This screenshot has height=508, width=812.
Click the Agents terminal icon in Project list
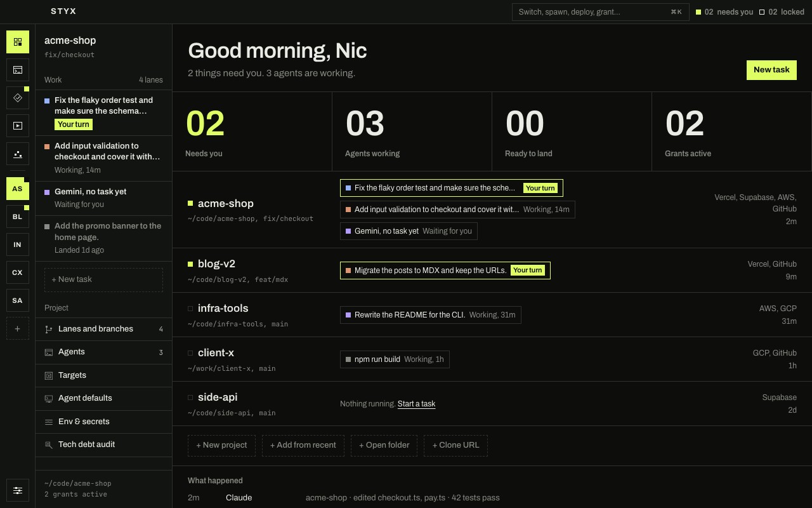point(49,352)
